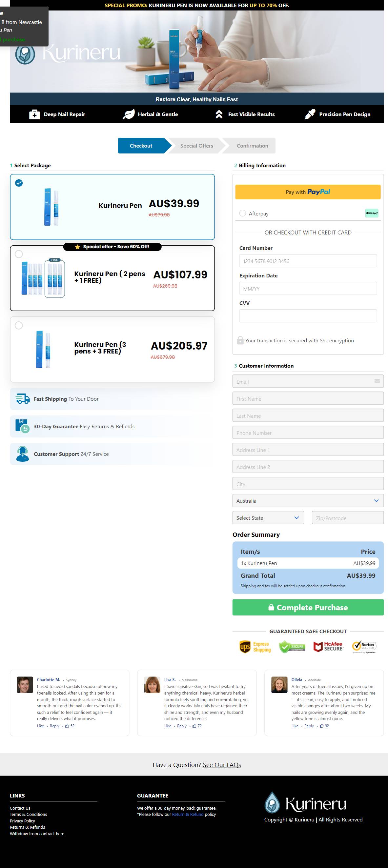Open the Returns & Refunds footer link
Image resolution: width=388 pixels, height=868 pixels.
click(27, 827)
